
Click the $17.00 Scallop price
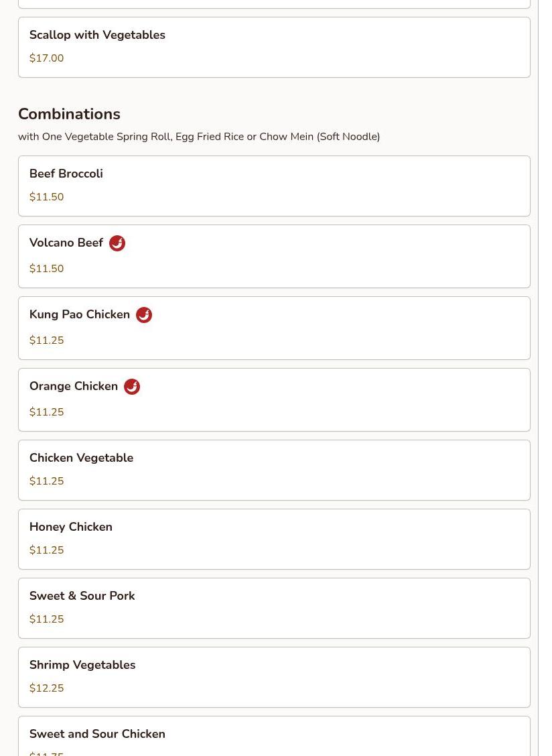(47, 58)
